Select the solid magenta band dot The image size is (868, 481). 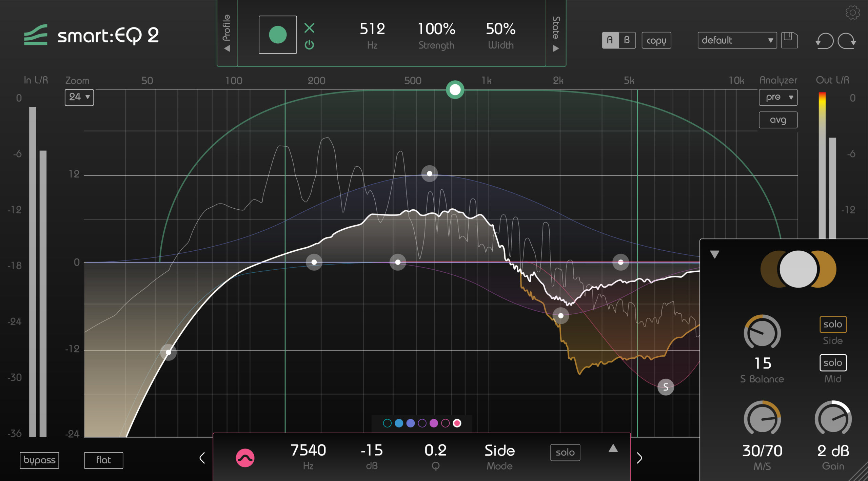434,423
